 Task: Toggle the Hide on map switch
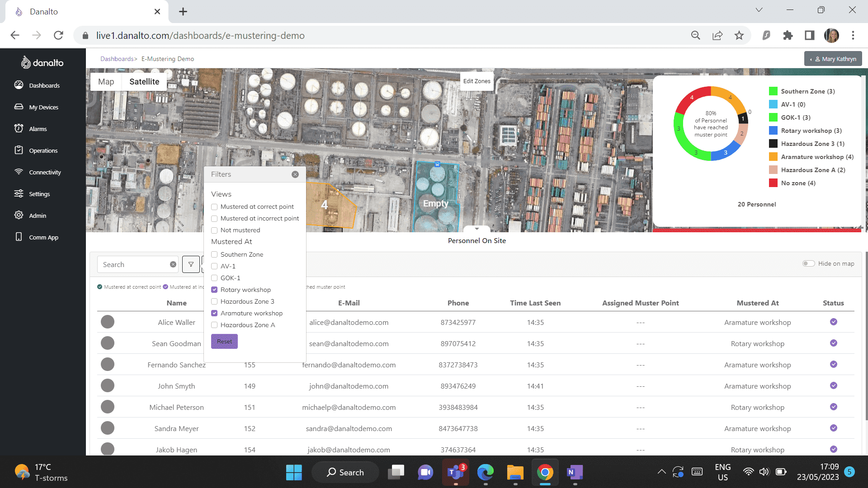[x=808, y=263]
